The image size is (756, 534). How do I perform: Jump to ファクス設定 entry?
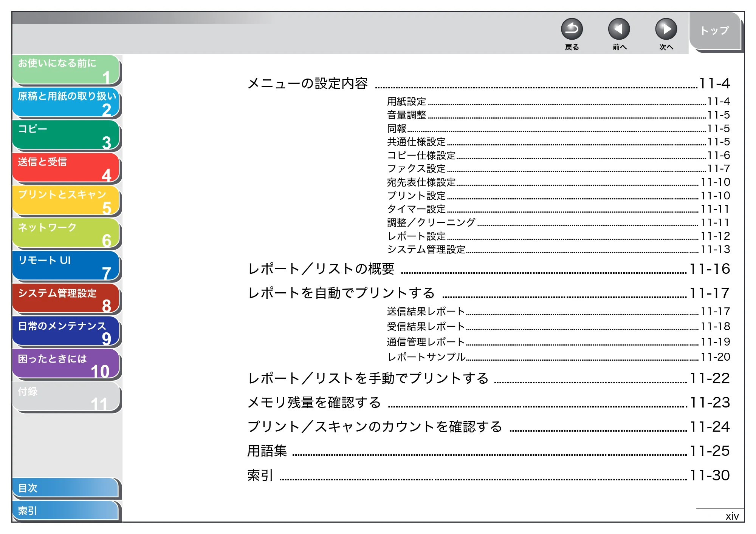[558, 169]
